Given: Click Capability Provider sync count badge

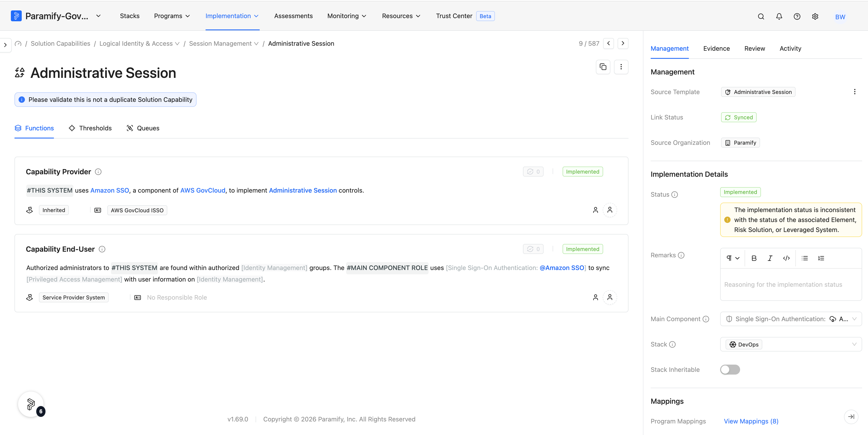Looking at the screenshot, I should coord(533,172).
